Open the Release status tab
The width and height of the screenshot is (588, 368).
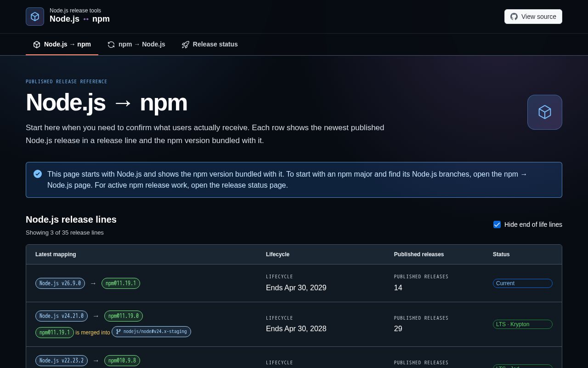(x=210, y=45)
